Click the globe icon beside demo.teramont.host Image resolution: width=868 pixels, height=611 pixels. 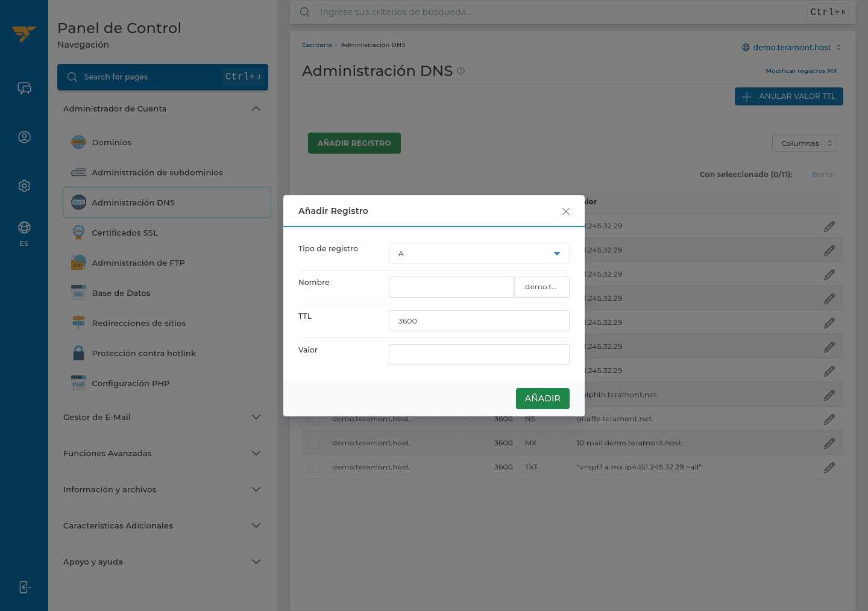click(x=746, y=48)
